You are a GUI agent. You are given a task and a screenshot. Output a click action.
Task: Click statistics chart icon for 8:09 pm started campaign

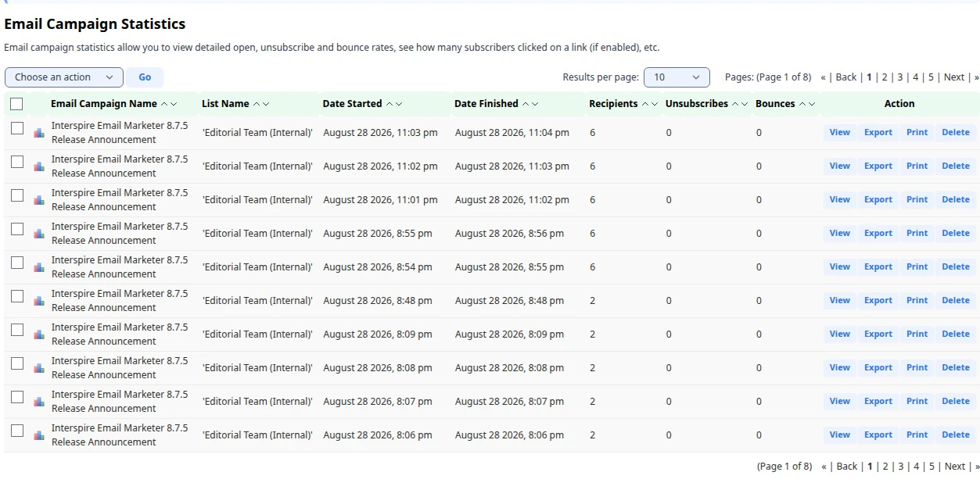point(39,334)
